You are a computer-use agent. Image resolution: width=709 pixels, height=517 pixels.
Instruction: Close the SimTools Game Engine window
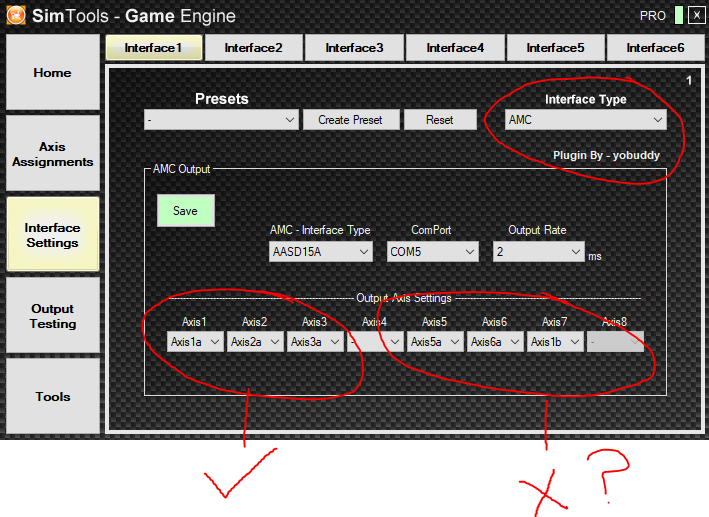point(696,15)
